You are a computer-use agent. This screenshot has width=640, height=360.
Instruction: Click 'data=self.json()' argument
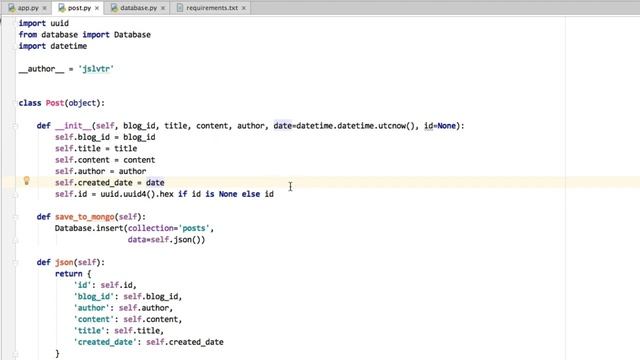click(164, 240)
